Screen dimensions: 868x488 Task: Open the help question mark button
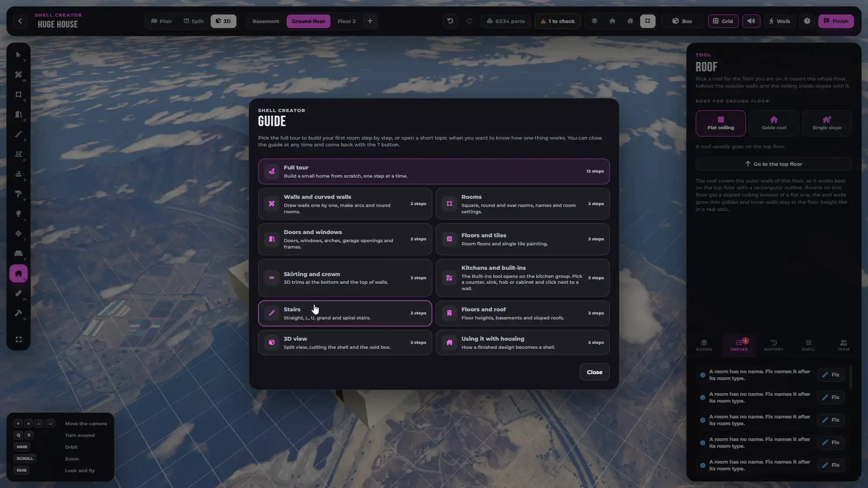click(x=807, y=21)
